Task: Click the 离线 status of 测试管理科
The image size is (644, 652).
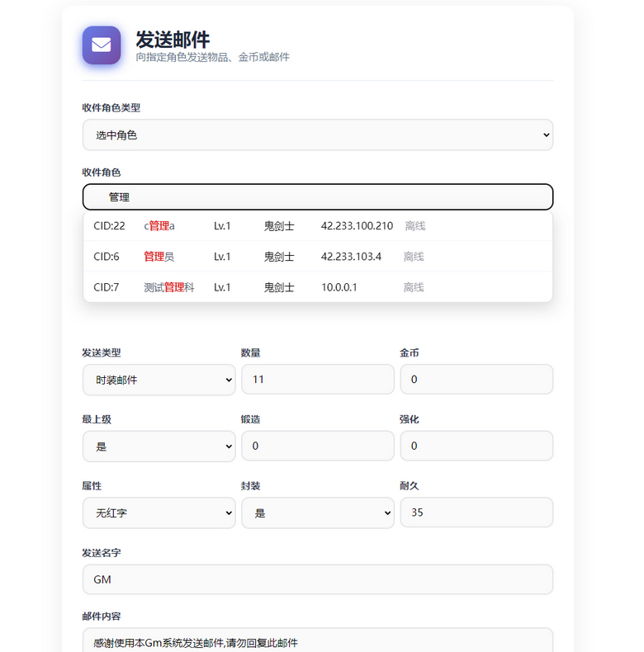Action: point(414,287)
